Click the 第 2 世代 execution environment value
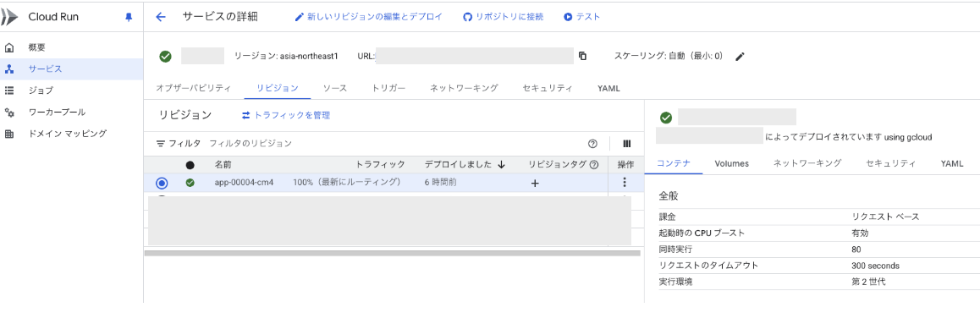Screen dimensions: 980x313 point(869,282)
